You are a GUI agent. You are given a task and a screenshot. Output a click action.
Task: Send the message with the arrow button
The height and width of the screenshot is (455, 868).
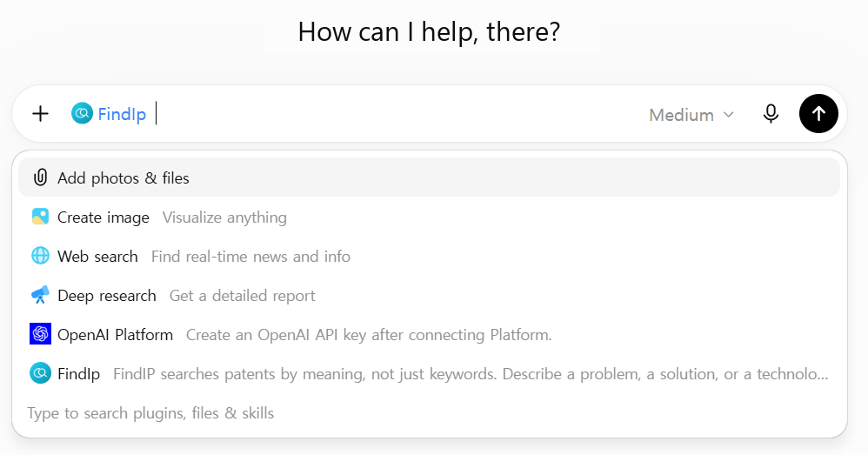tap(818, 113)
